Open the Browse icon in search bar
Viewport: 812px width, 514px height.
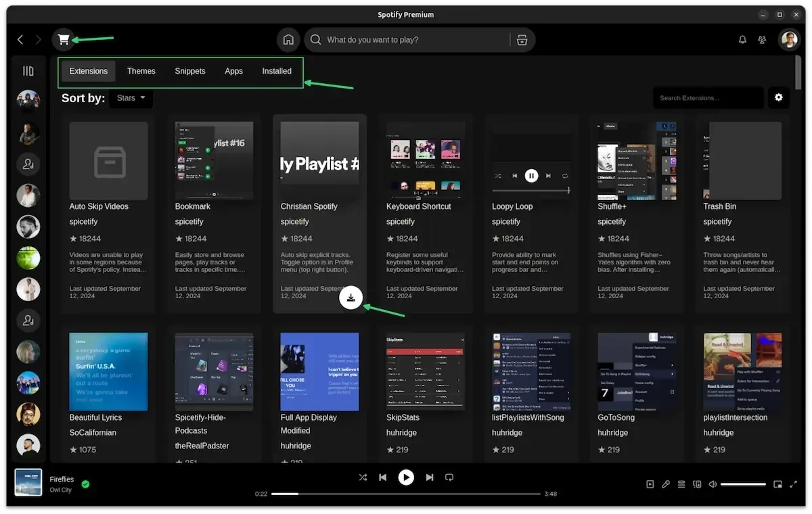[x=522, y=40]
